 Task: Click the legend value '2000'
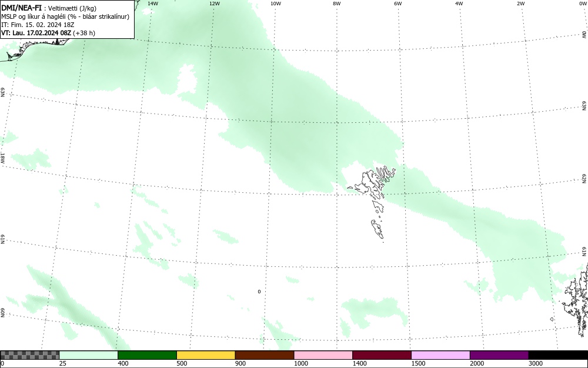coord(477,363)
